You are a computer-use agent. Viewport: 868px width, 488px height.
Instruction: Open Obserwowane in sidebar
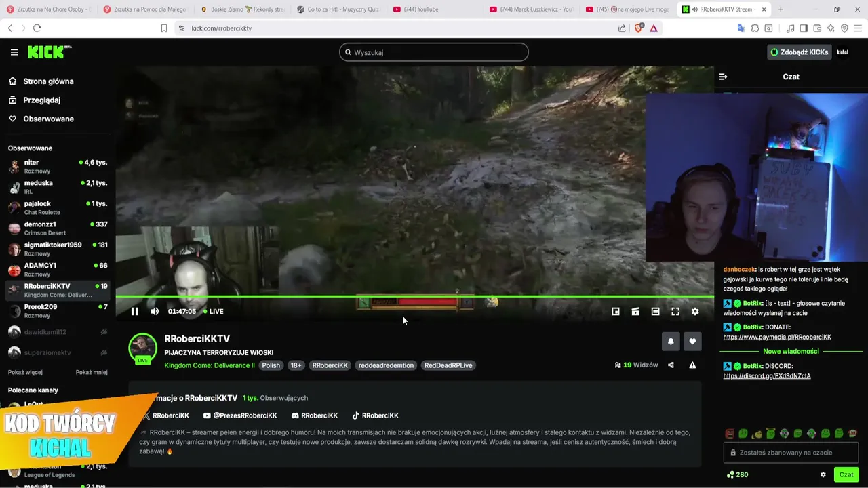pos(41,119)
